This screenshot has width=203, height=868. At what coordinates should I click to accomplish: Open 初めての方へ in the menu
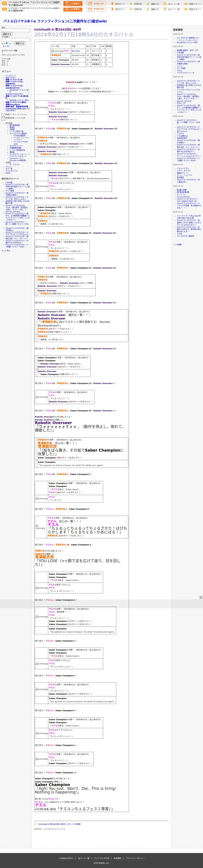10,78
